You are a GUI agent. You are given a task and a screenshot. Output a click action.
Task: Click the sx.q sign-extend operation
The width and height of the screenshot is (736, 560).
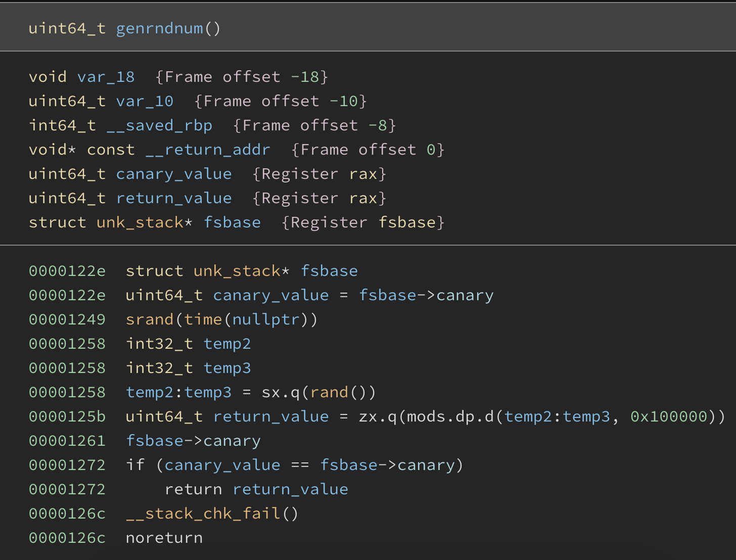pos(281,392)
